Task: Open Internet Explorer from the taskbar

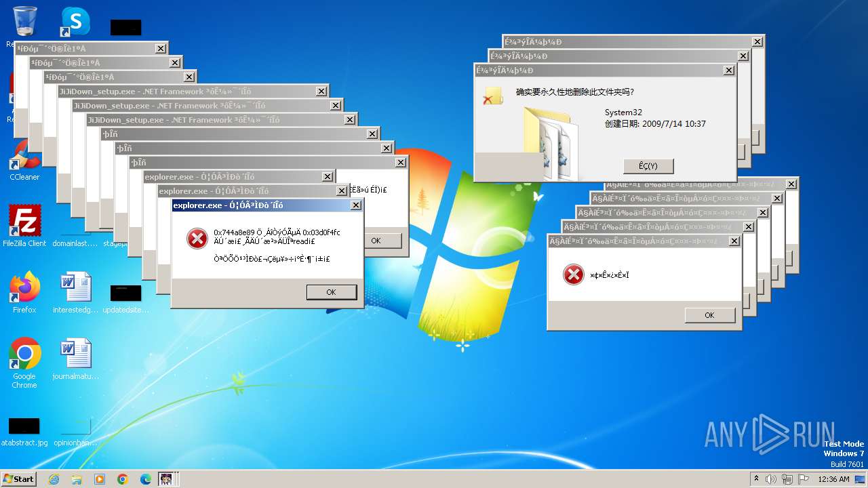Action: (x=54, y=479)
